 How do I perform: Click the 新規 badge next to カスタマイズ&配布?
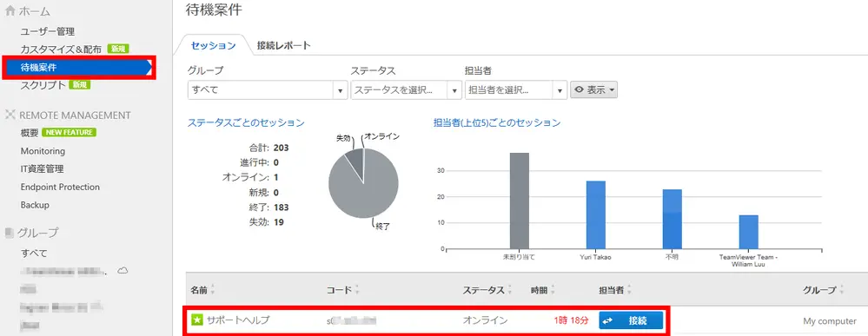pyautogui.click(x=118, y=49)
